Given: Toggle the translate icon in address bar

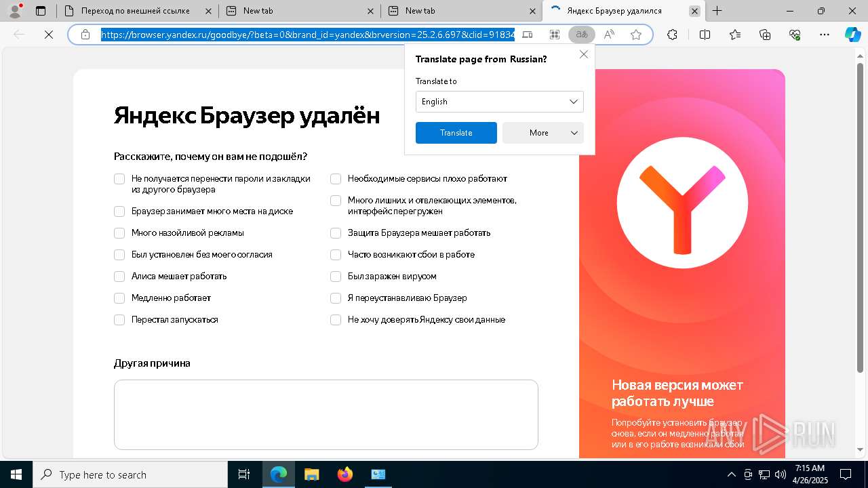Looking at the screenshot, I should click(582, 35).
